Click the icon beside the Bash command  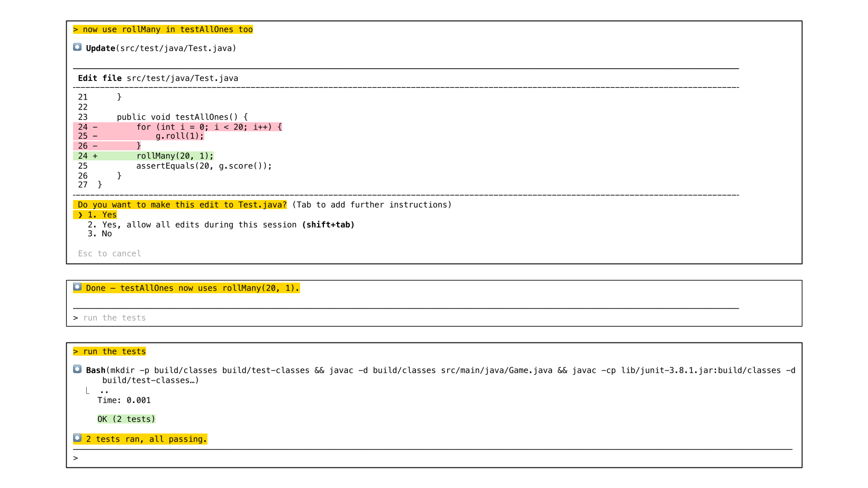77,369
